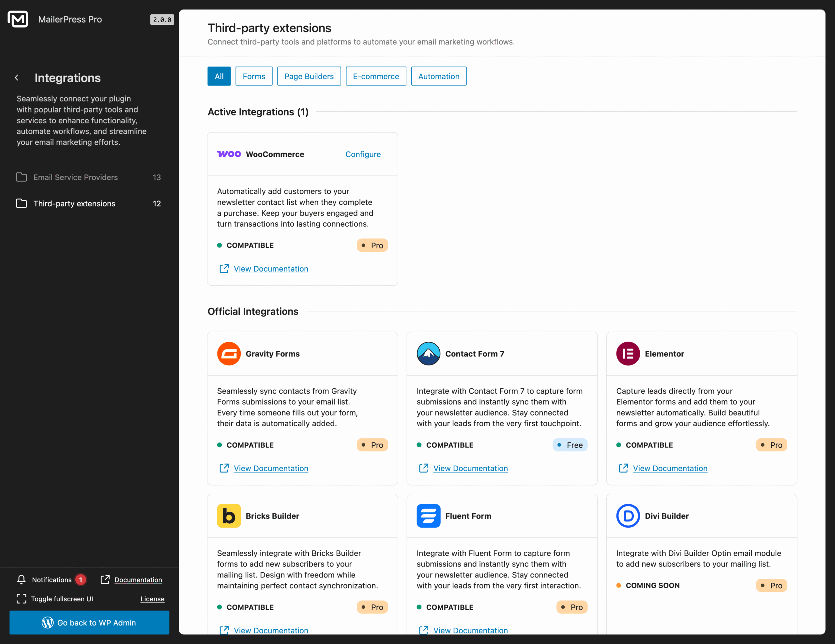Click the MailerPress Pro title
The image size is (835, 644).
(x=70, y=19)
